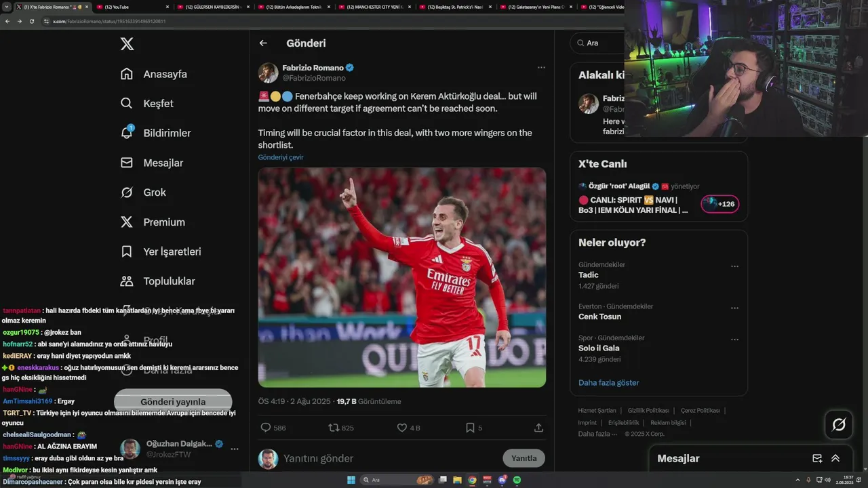Open Fabrizio Romano's profile avatar on the post
This screenshot has height=488, width=868.
point(268,73)
